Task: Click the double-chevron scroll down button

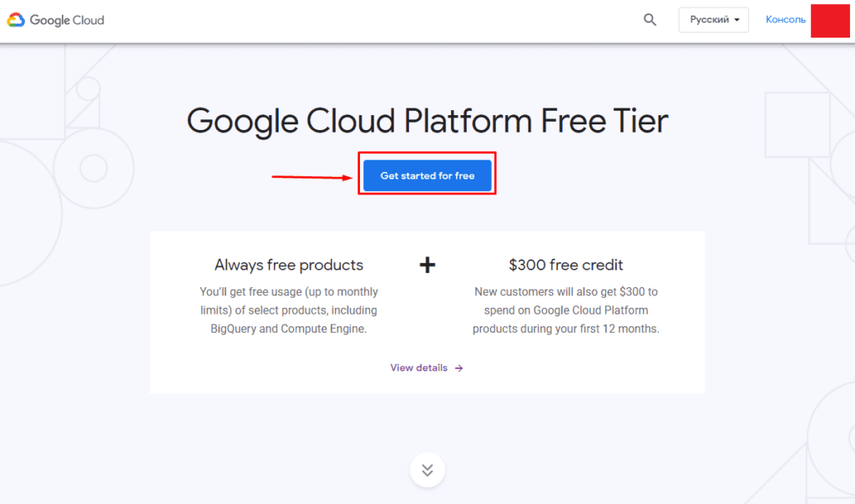Action: click(x=427, y=470)
